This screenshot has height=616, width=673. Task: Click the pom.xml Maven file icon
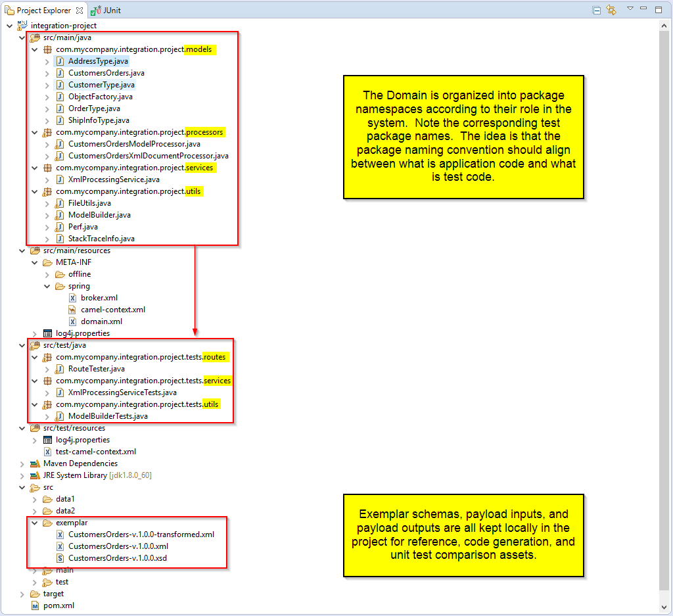(35, 605)
